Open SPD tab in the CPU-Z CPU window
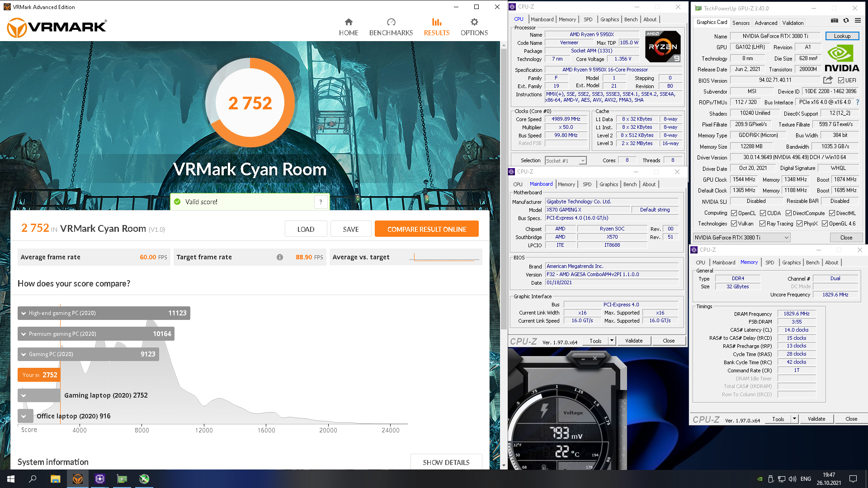 pos(588,19)
